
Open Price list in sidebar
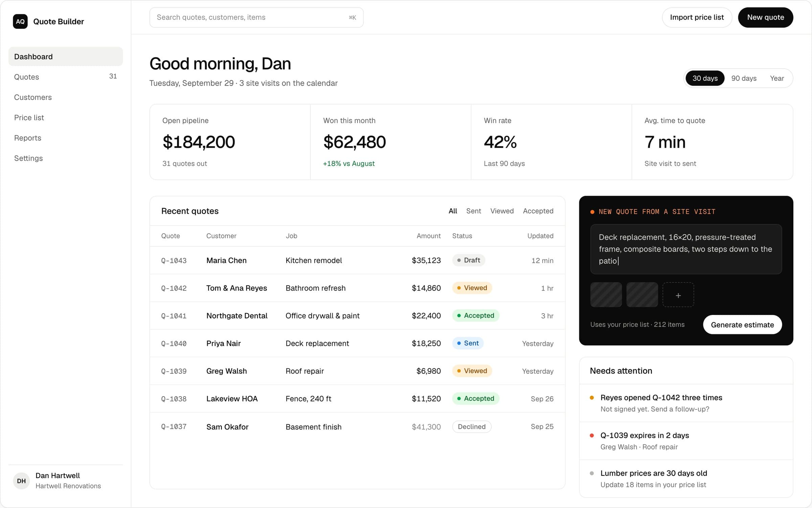pos(66,118)
